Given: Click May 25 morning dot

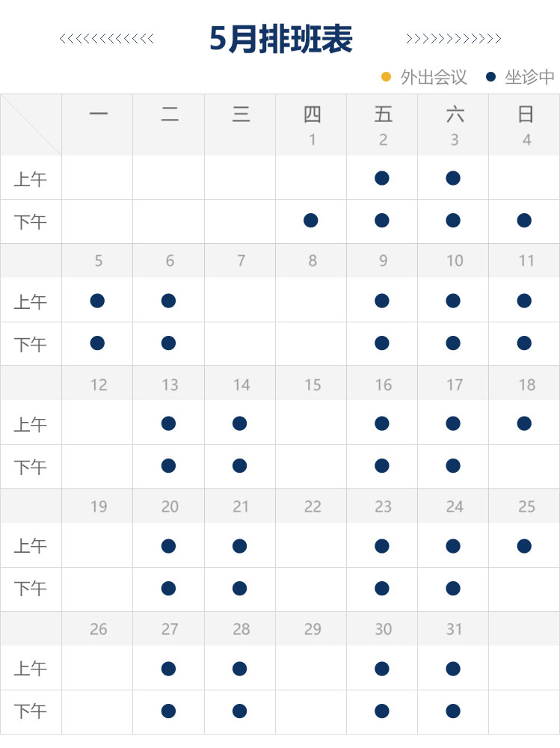Looking at the screenshot, I should pos(524,546).
